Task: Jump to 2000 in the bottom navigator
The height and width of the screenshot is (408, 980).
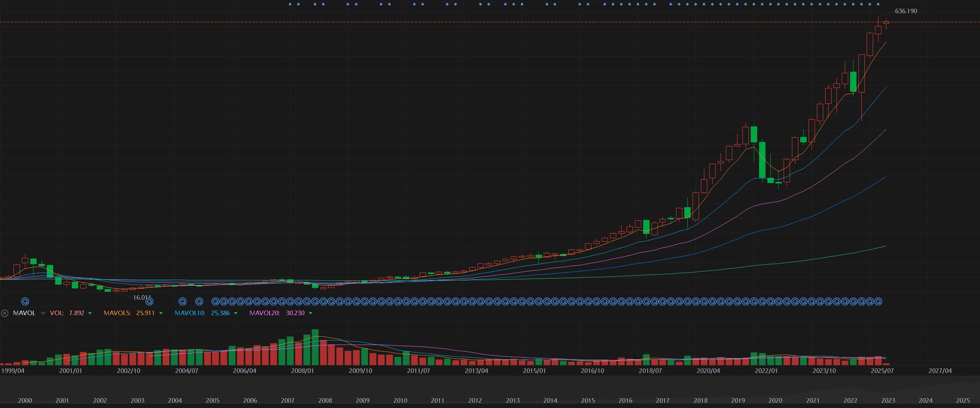Action: point(25,401)
